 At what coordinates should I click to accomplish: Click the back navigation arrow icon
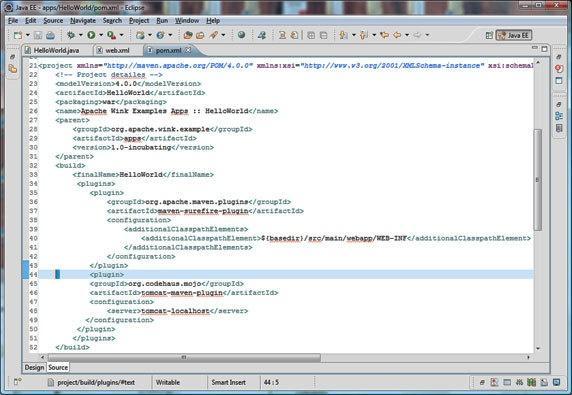click(x=397, y=35)
